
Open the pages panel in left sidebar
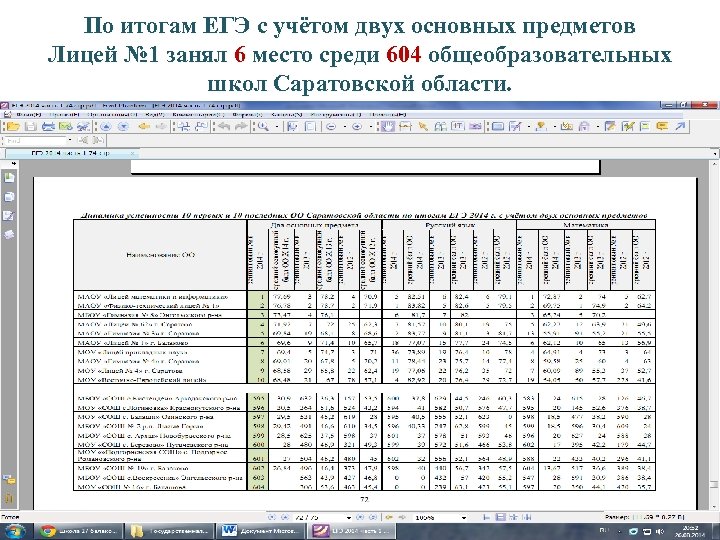pyautogui.click(x=9, y=197)
